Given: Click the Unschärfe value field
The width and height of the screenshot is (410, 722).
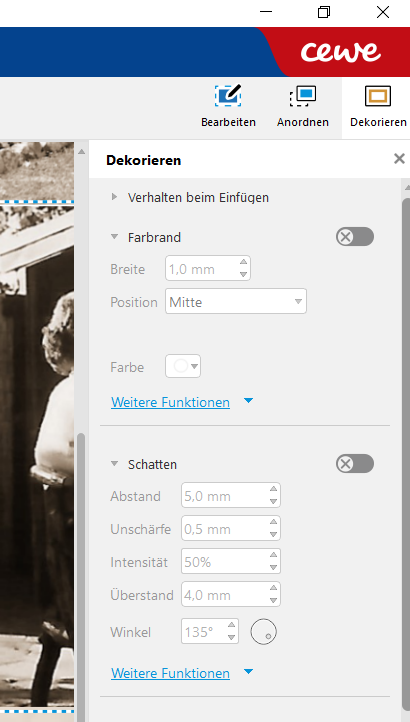Looking at the screenshot, I should click(x=231, y=529).
